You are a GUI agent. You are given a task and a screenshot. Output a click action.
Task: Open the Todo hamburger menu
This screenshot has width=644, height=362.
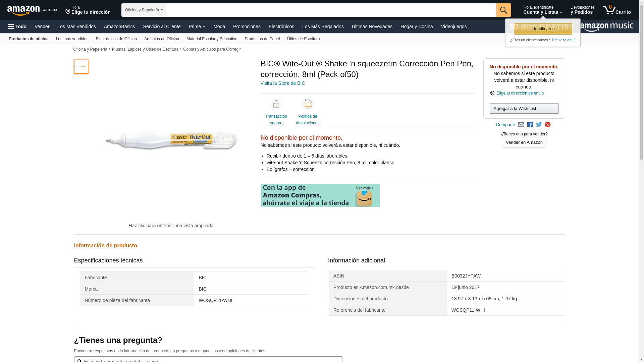17,26
